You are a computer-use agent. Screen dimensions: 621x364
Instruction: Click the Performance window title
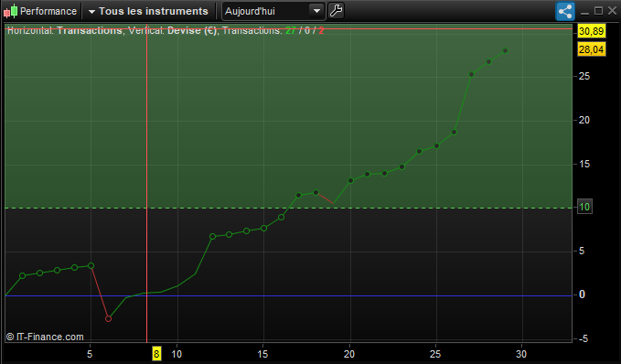coord(48,11)
